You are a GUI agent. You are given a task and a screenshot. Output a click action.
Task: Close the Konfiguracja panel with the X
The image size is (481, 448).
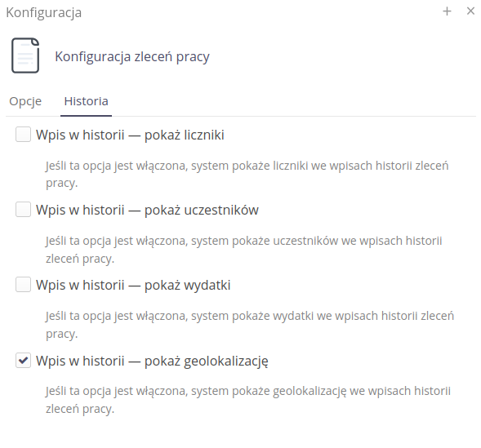[470, 11]
